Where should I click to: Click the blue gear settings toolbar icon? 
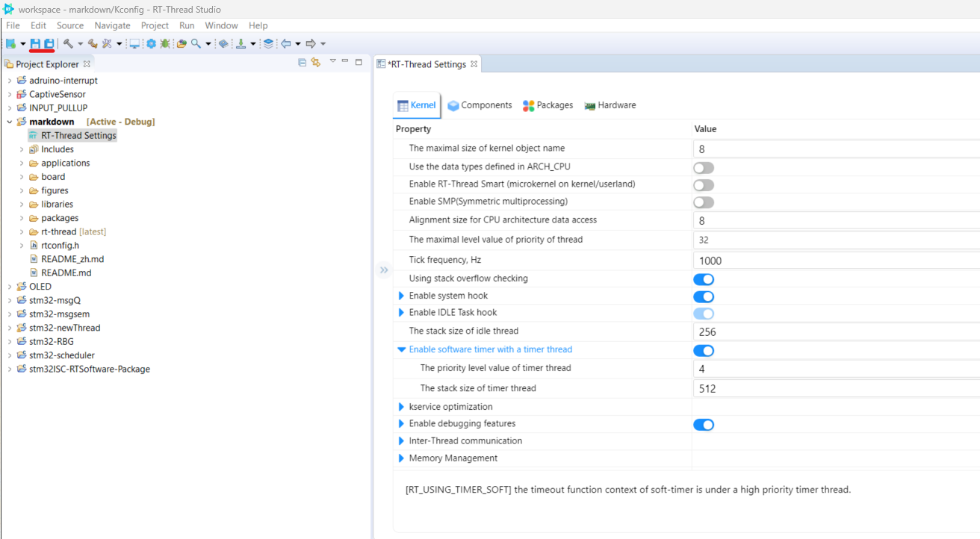coord(152,43)
